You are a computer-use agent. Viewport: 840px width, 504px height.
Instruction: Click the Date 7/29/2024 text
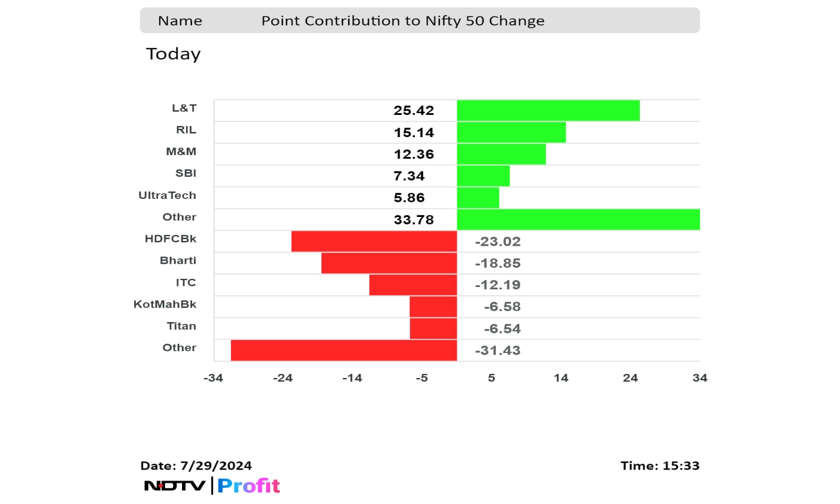coord(196,466)
